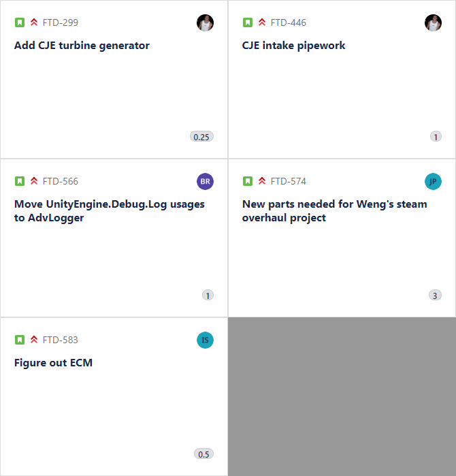
Task: Click the priority icon on FTD-583
Action: [34, 339]
